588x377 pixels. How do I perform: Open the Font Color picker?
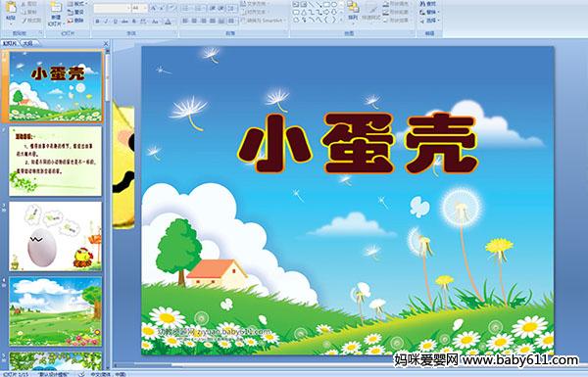click(x=169, y=22)
